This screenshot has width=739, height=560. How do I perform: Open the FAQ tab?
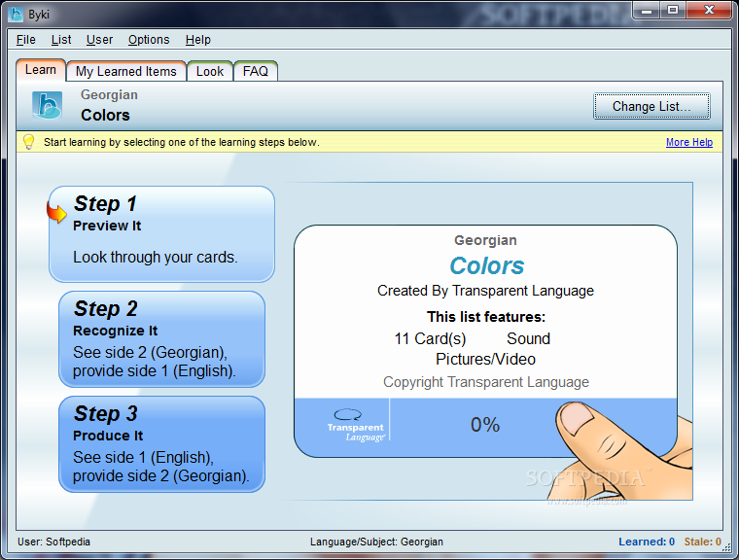(256, 71)
